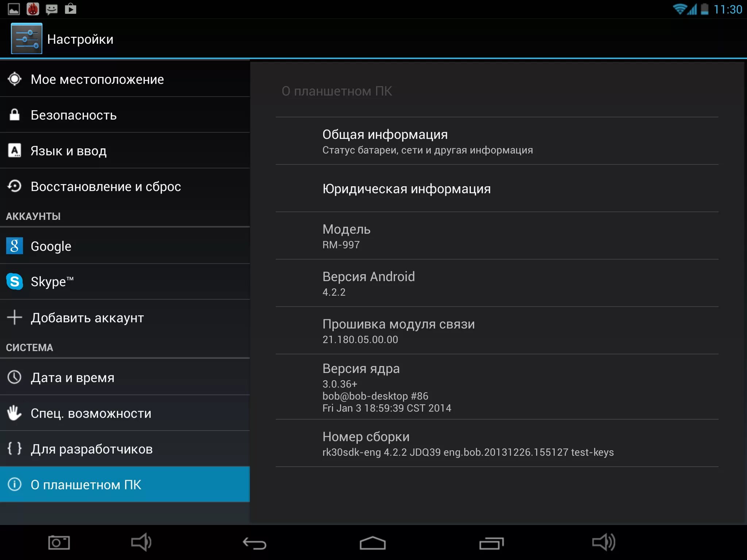Screen dimensions: 747x560
Task: Tap the screenshot camera icon
Action: [59, 542]
